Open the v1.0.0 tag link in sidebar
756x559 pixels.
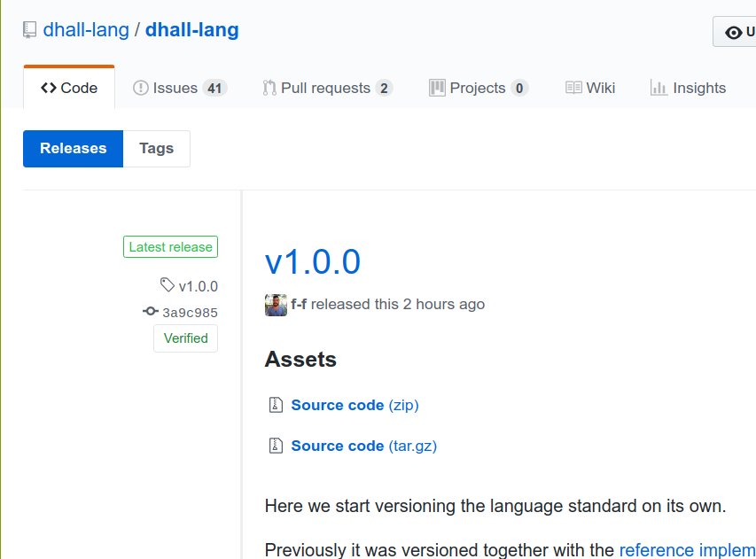coord(199,286)
